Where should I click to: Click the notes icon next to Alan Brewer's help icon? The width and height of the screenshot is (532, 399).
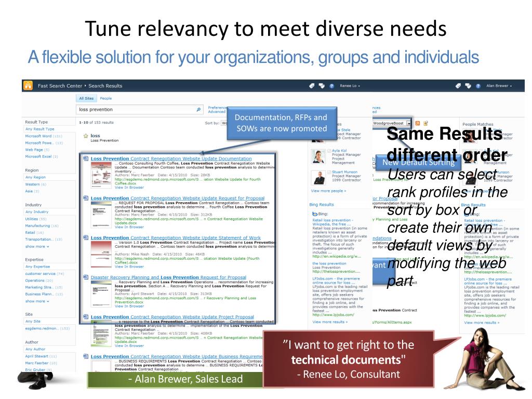coord(468,86)
